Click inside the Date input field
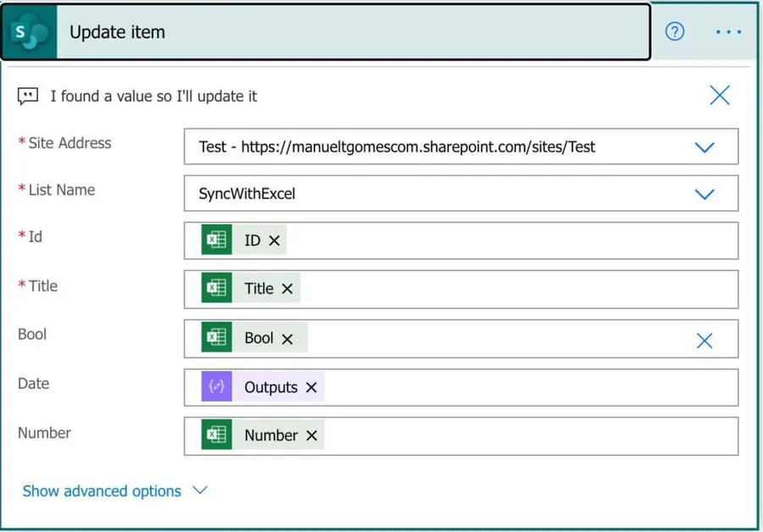Image resolution: width=763 pixels, height=532 pixels. tap(526, 388)
